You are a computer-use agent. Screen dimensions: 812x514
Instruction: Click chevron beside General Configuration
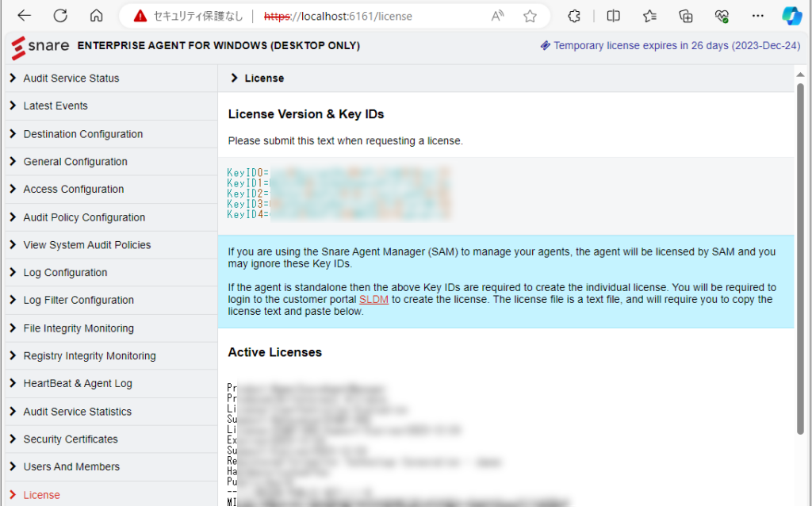13,161
